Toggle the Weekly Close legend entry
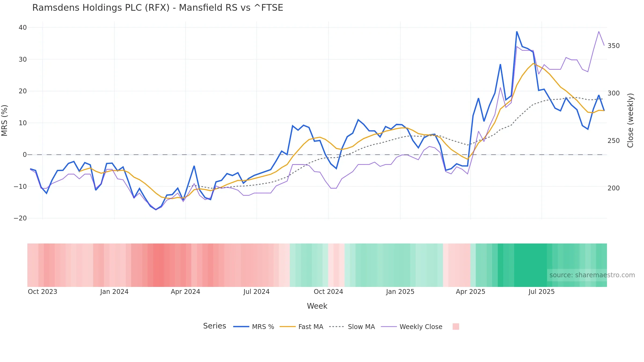The image size is (644, 362). click(x=412, y=327)
